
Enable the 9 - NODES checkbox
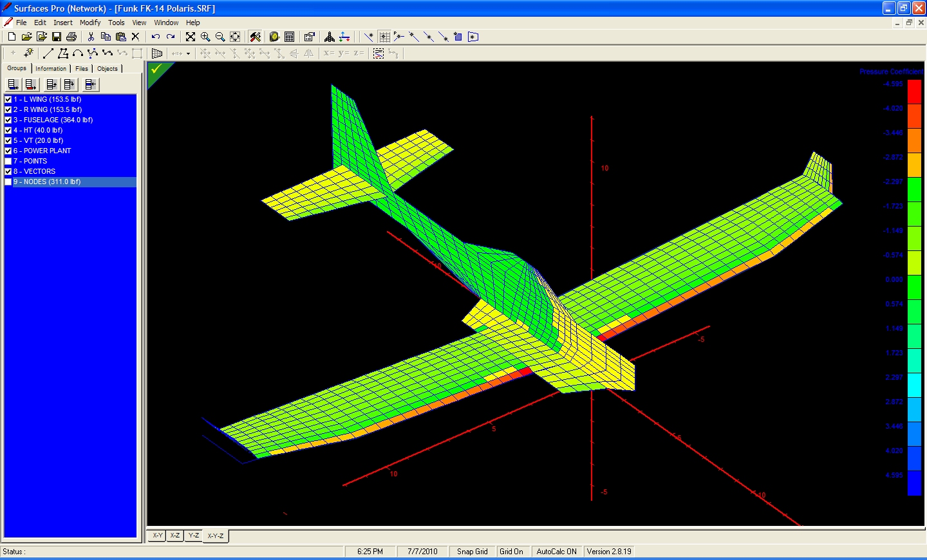pos(8,182)
